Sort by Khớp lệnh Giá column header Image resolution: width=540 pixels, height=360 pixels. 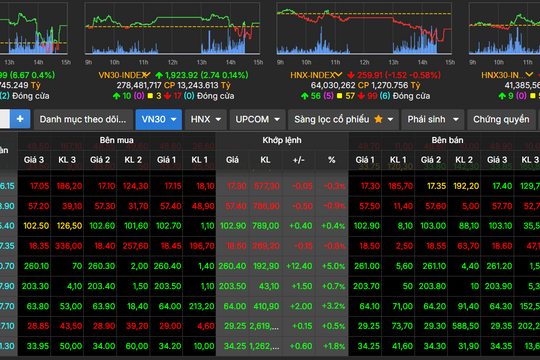pos(232,160)
